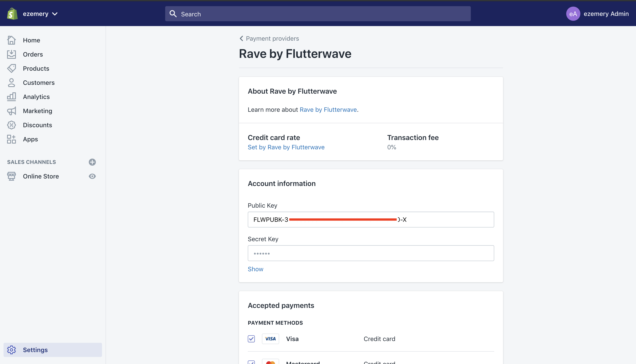The height and width of the screenshot is (364, 636).
Task: Click the Apps grid icon
Action: [x=11, y=139]
